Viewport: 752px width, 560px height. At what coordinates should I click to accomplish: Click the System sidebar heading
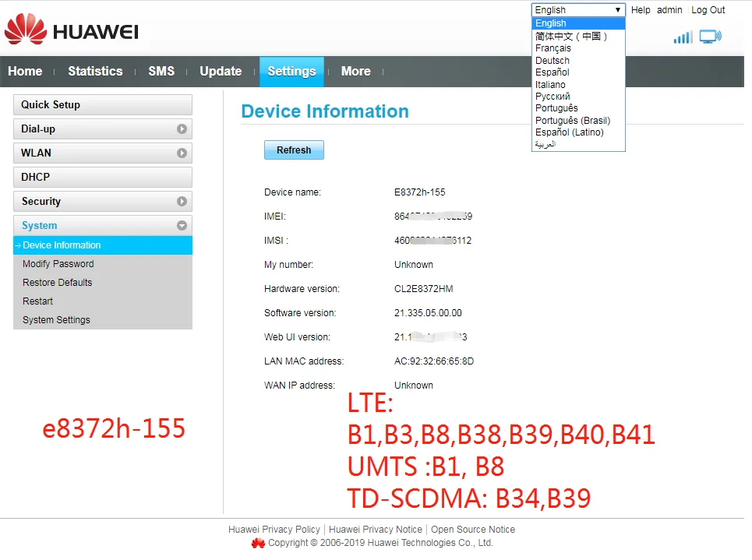point(103,225)
